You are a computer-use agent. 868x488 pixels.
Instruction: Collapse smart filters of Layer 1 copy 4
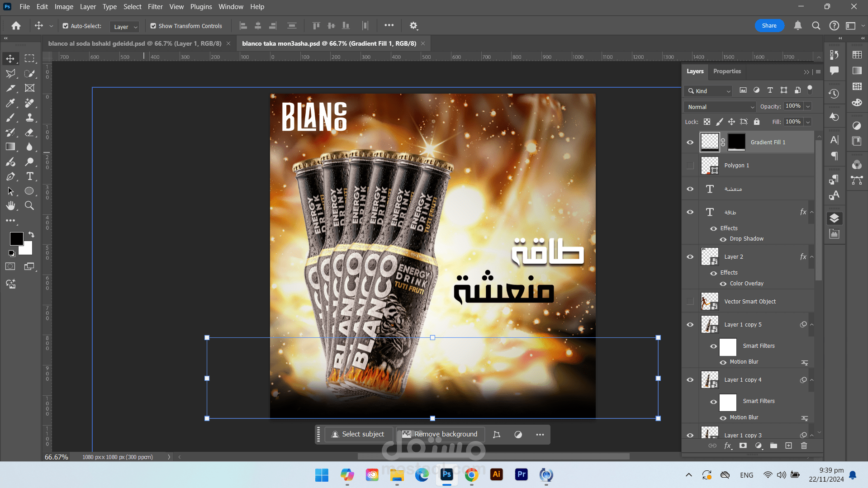pyautogui.click(x=812, y=380)
